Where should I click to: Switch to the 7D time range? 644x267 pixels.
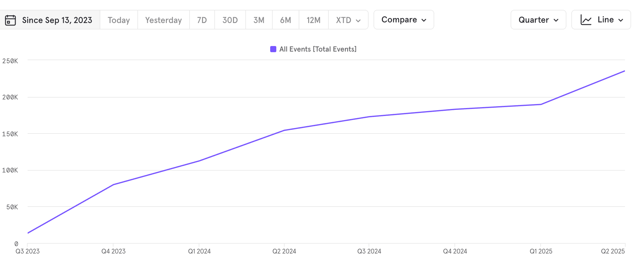point(202,20)
